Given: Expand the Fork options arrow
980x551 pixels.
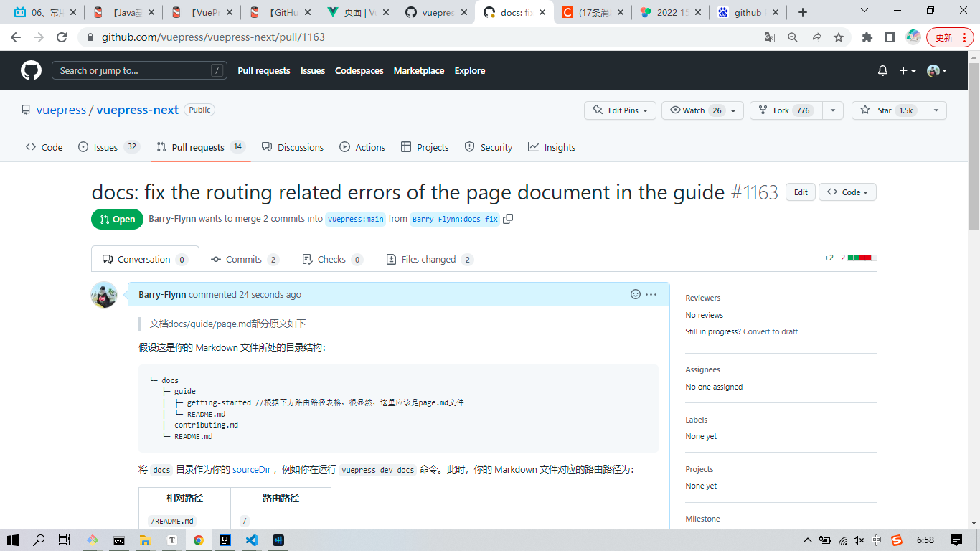Looking at the screenshot, I should (x=832, y=110).
